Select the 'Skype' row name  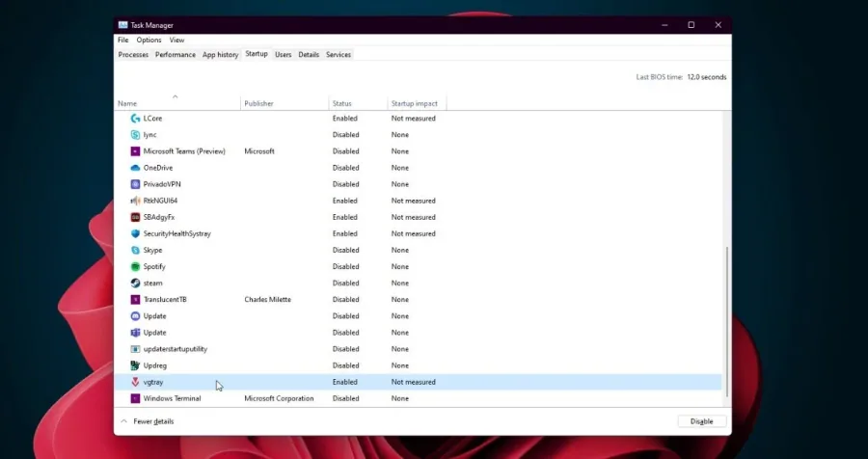tap(152, 251)
